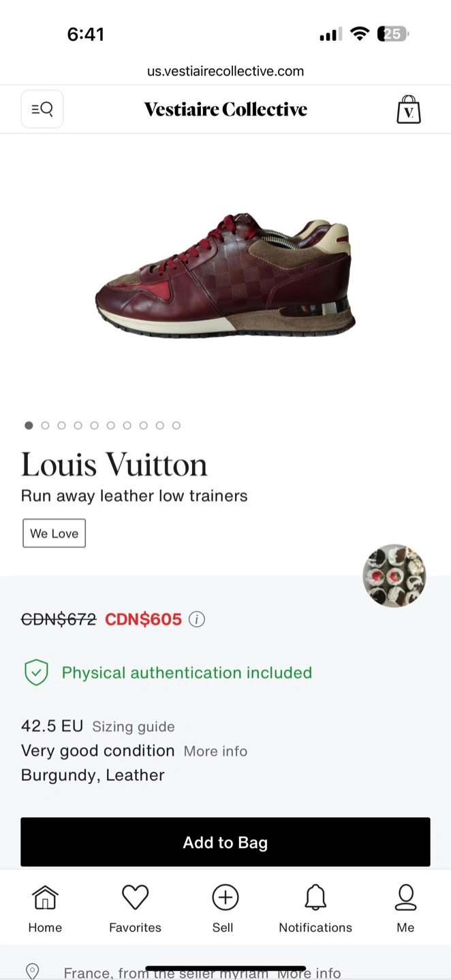Viewport: 451px width, 980px height.
Task: Tap the green authentication shield icon
Action: pos(36,672)
